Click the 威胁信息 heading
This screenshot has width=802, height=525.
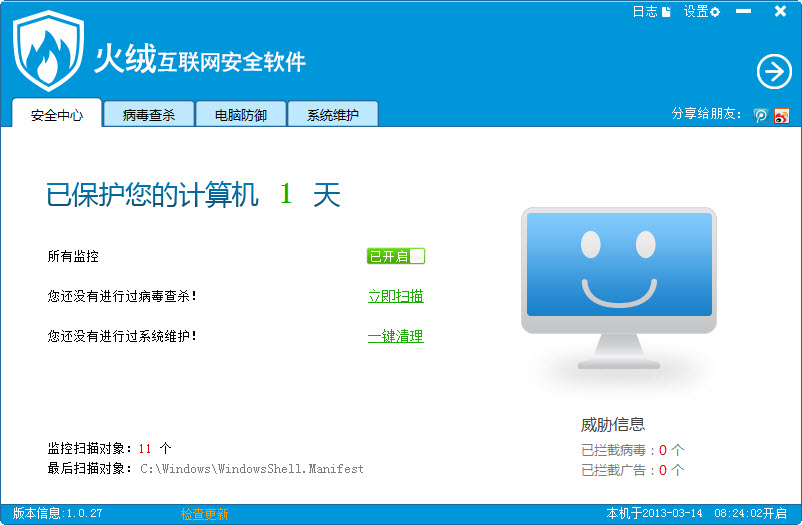(x=613, y=424)
